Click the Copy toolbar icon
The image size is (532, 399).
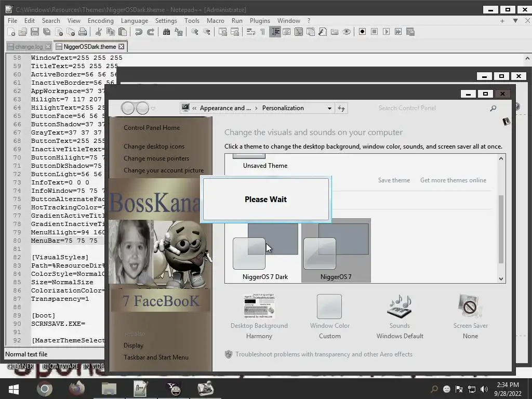110,32
